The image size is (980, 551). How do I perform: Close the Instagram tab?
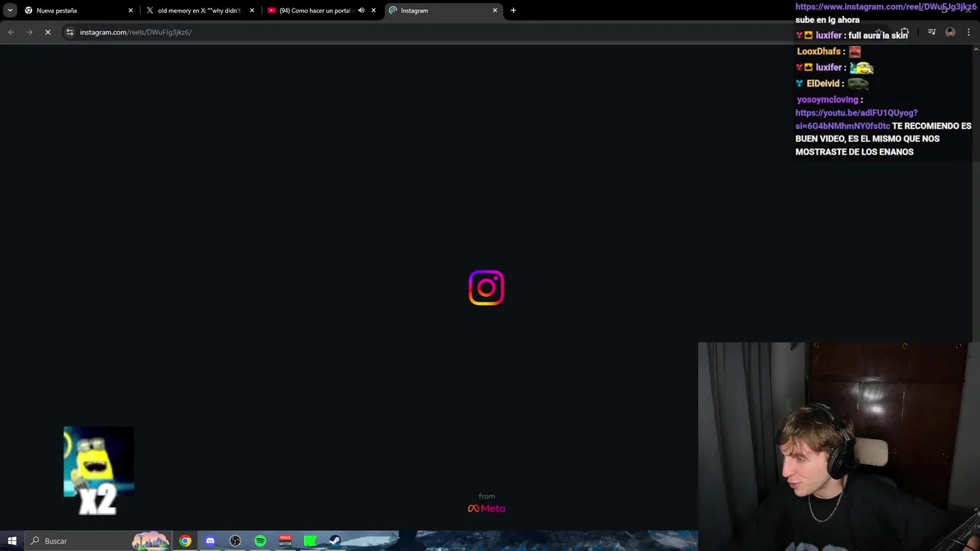pos(495,11)
